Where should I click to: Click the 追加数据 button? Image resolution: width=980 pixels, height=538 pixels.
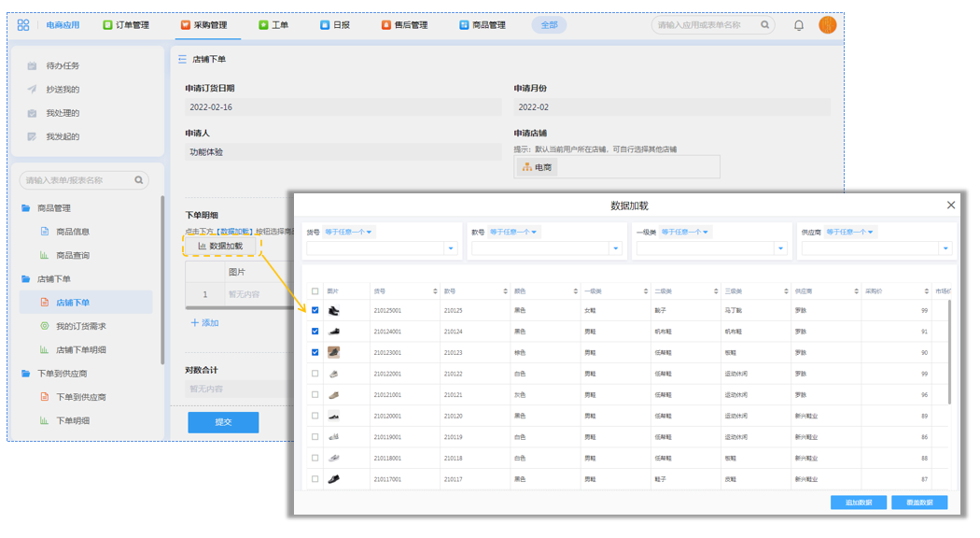pos(858,503)
